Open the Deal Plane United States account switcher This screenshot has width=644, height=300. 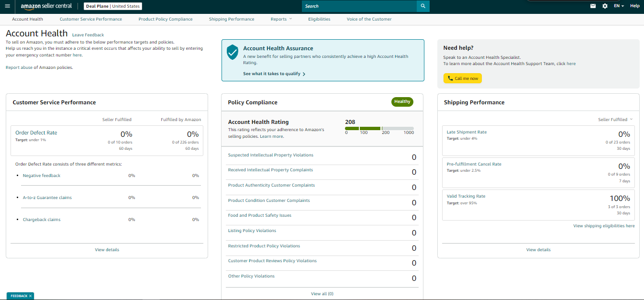[113, 6]
